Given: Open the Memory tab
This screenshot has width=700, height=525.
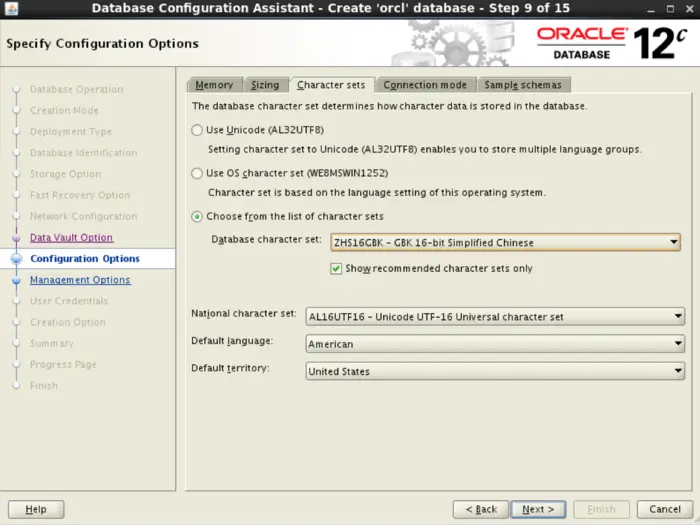Looking at the screenshot, I should [214, 85].
